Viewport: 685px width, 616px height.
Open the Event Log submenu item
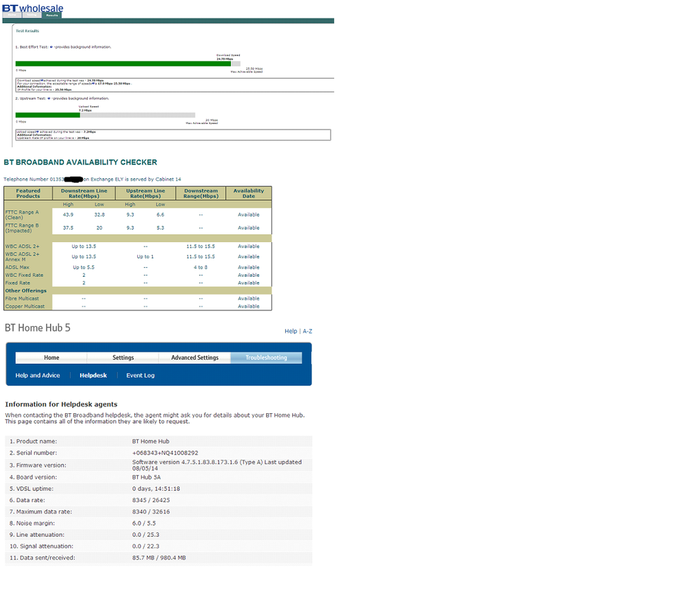coord(141,375)
